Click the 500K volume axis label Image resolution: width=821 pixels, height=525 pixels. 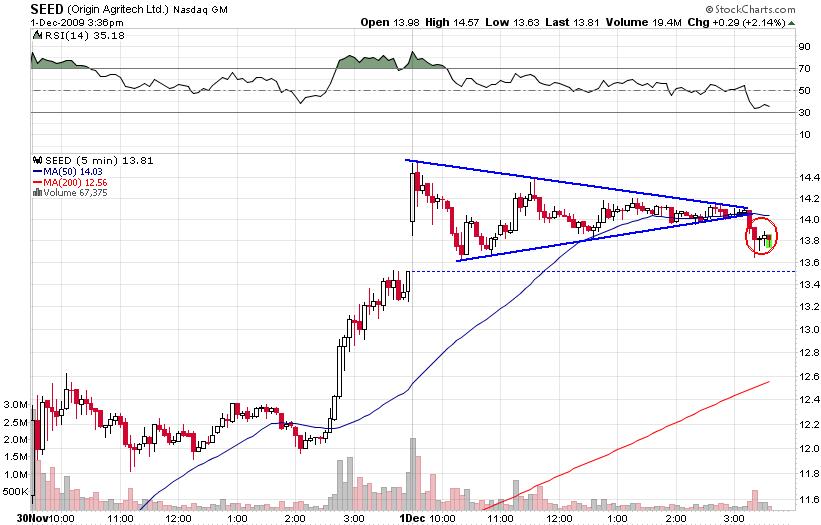(x=16, y=492)
